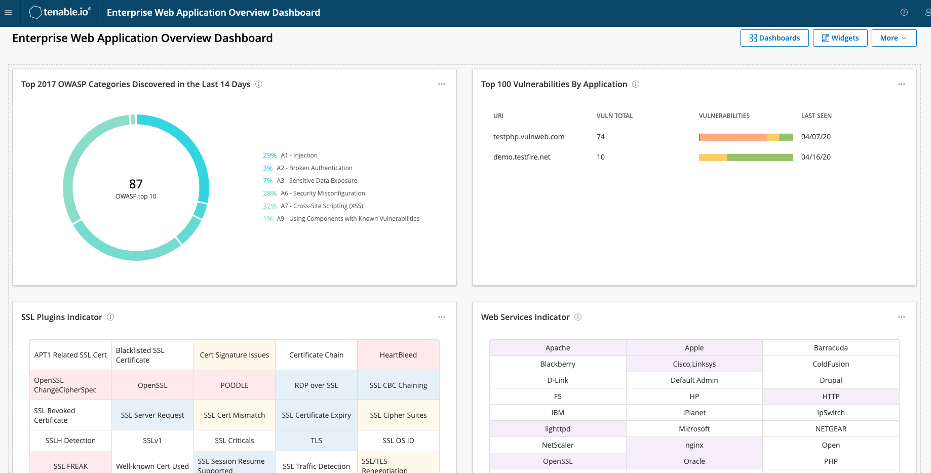
Task: Click the OpenSSL ChangeCipherSpec cell
Action: click(71, 385)
